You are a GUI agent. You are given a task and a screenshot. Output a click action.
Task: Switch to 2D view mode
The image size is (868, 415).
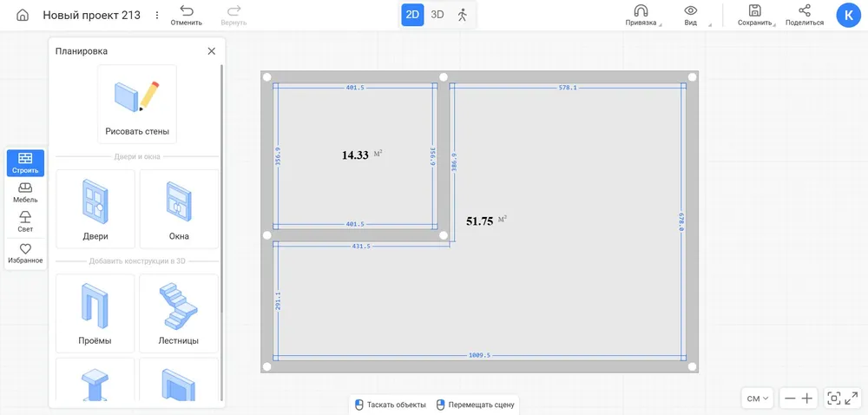413,15
